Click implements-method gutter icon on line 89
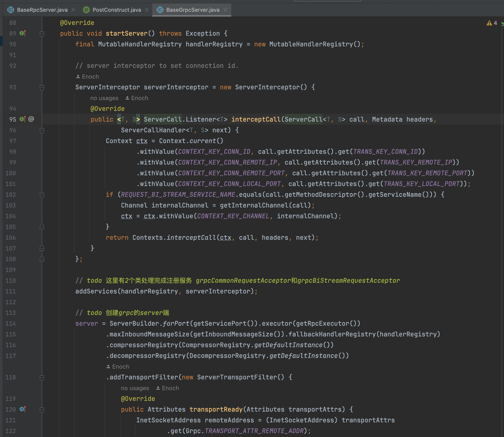 tap(23, 33)
